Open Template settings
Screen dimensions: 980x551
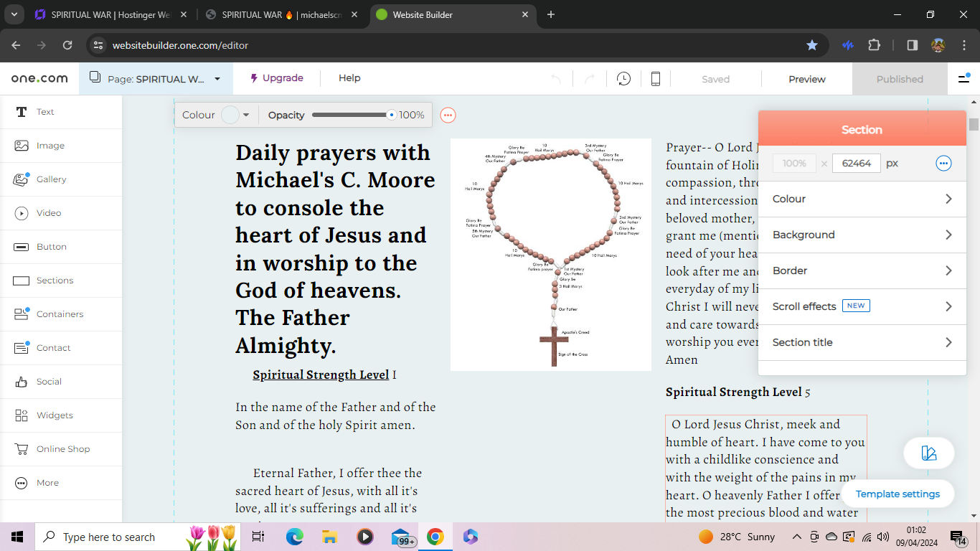click(x=897, y=494)
